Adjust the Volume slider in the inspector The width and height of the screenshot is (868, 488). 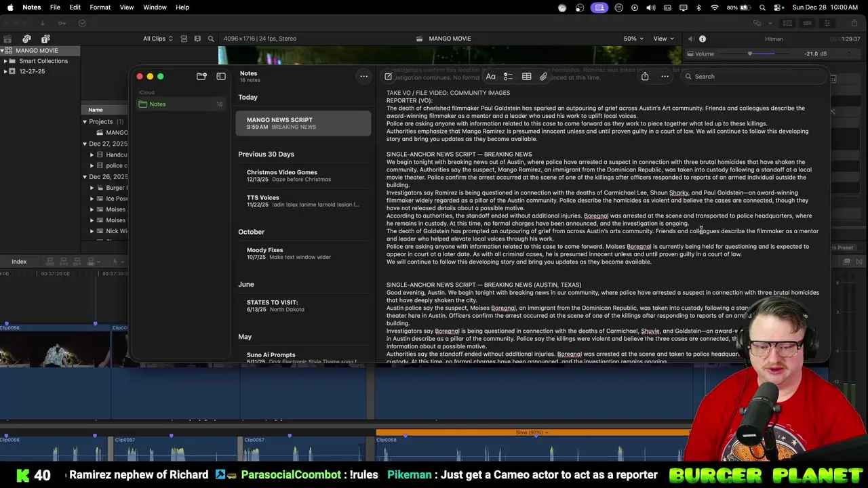750,54
